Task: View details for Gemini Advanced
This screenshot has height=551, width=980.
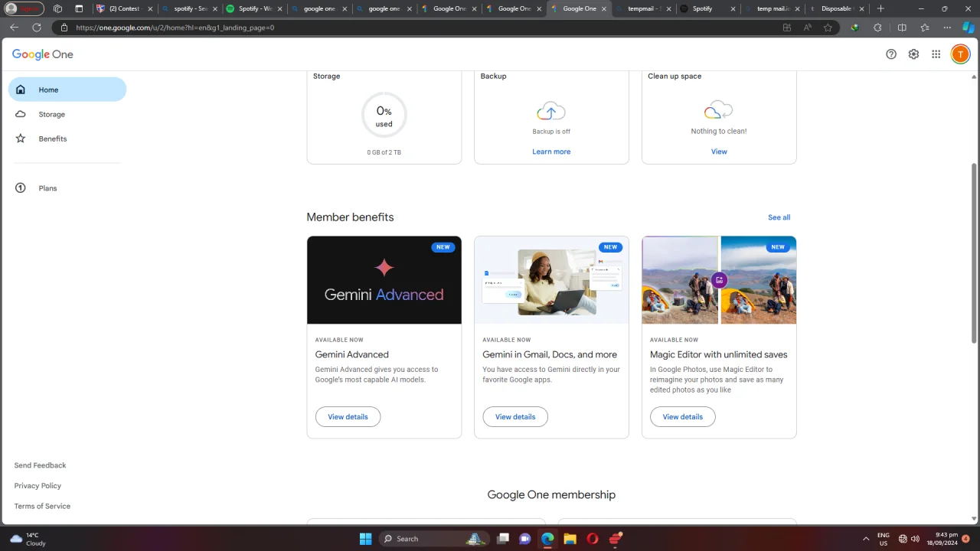Action: click(348, 417)
